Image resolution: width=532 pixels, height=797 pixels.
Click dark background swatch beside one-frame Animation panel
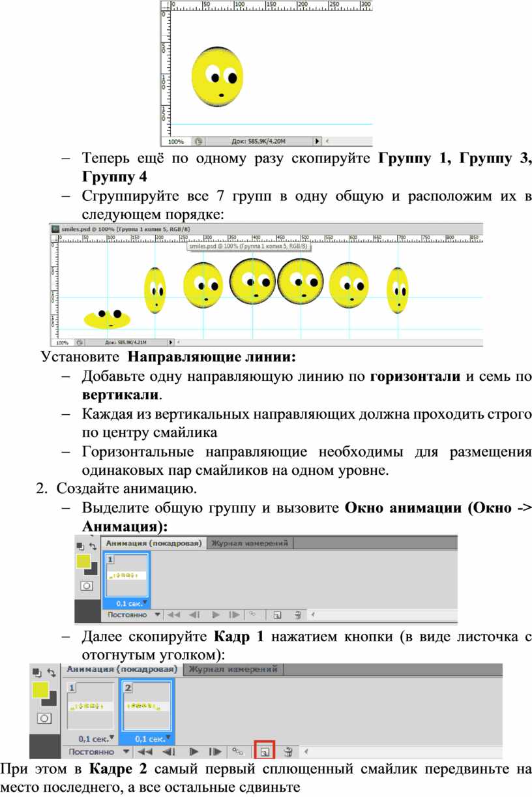(x=93, y=571)
